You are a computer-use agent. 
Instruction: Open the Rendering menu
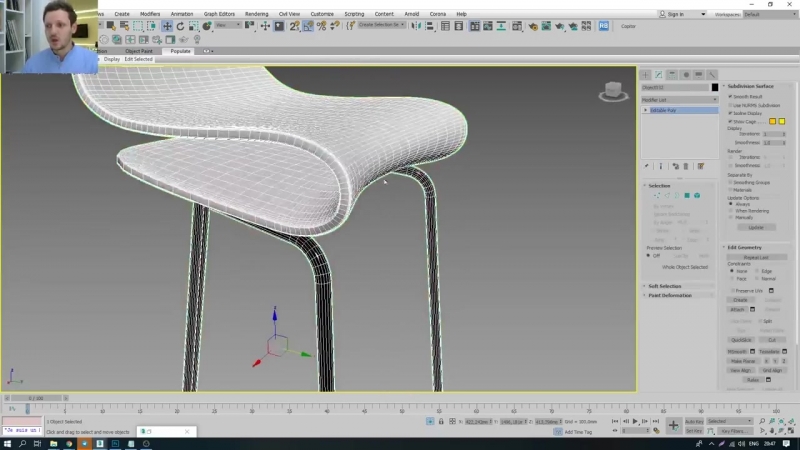click(256, 14)
